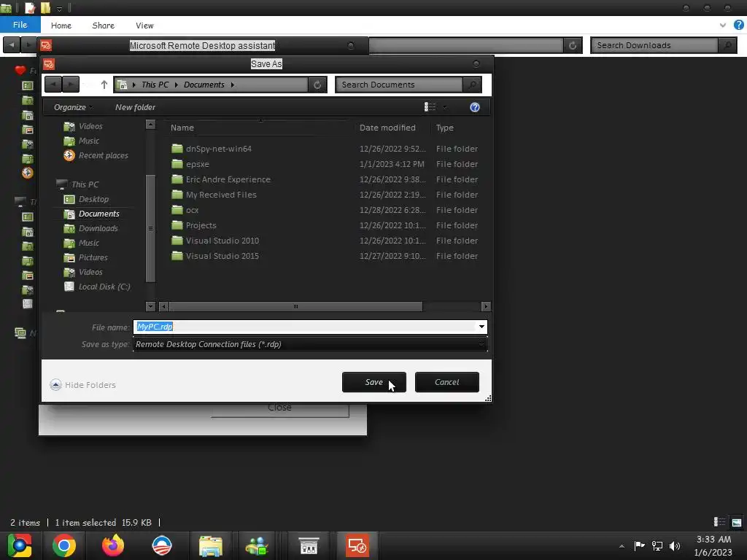Image resolution: width=747 pixels, height=560 pixels.
Task: Show hidden tray icons arrow
Action: coord(622,546)
